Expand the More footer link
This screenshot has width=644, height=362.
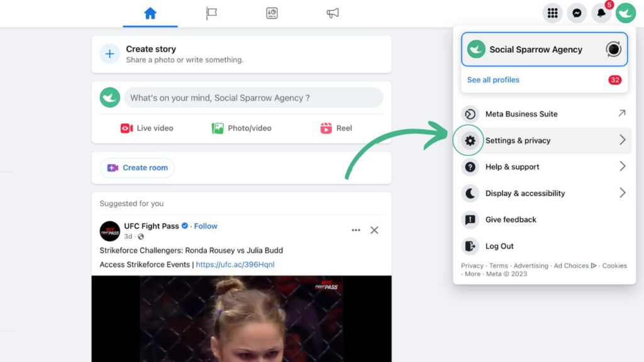click(472, 274)
